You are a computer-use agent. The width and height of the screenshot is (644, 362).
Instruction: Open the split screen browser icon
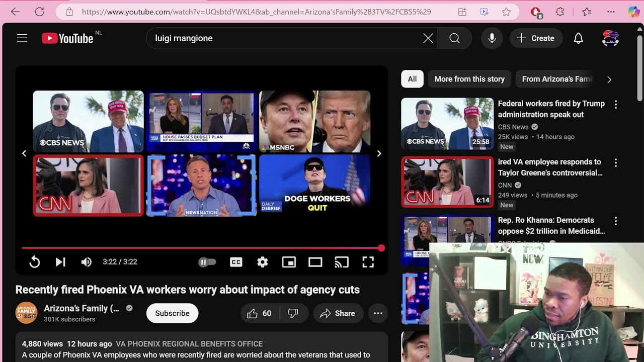point(462,12)
